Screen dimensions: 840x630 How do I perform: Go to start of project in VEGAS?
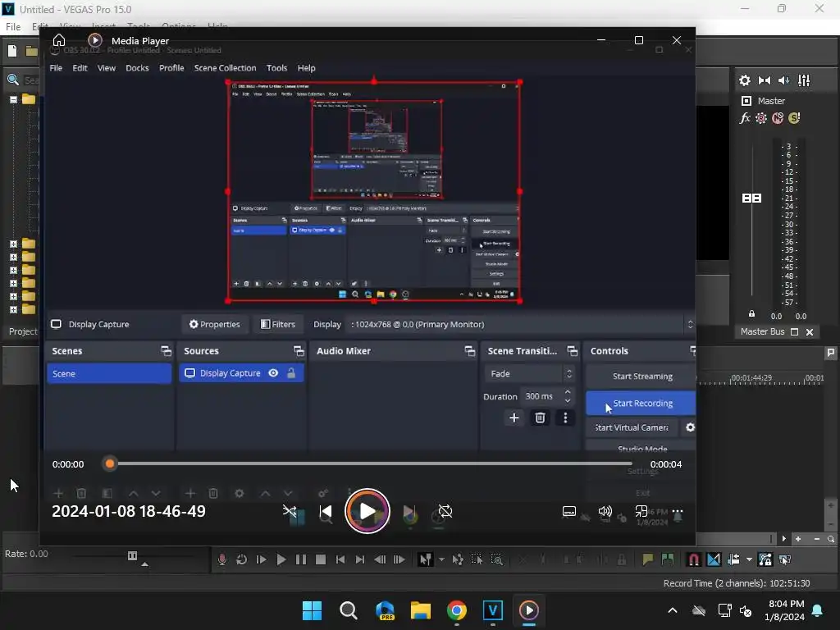point(340,559)
